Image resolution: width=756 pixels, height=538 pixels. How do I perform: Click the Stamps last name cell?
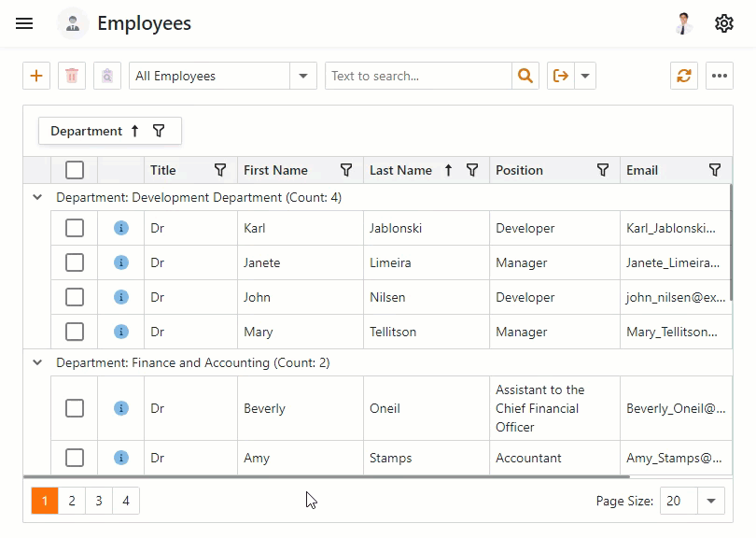click(x=427, y=458)
